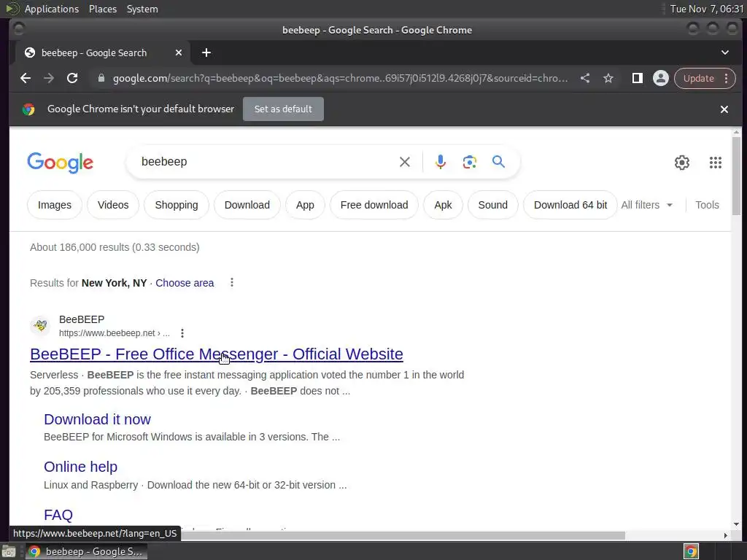Select the Download filter chip
This screenshot has width=747, height=560.
pos(247,205)
